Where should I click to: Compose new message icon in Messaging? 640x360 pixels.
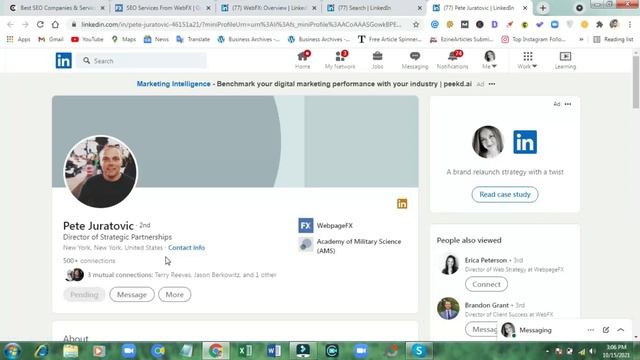pos(606,330)
